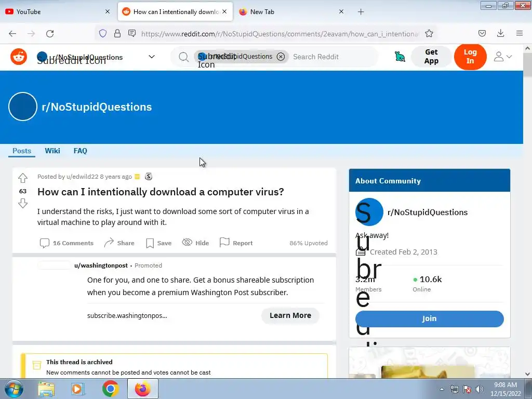Click the network tray icon
Image resolution: width=532 pixels, height=399 pixels.
[454, 389]
